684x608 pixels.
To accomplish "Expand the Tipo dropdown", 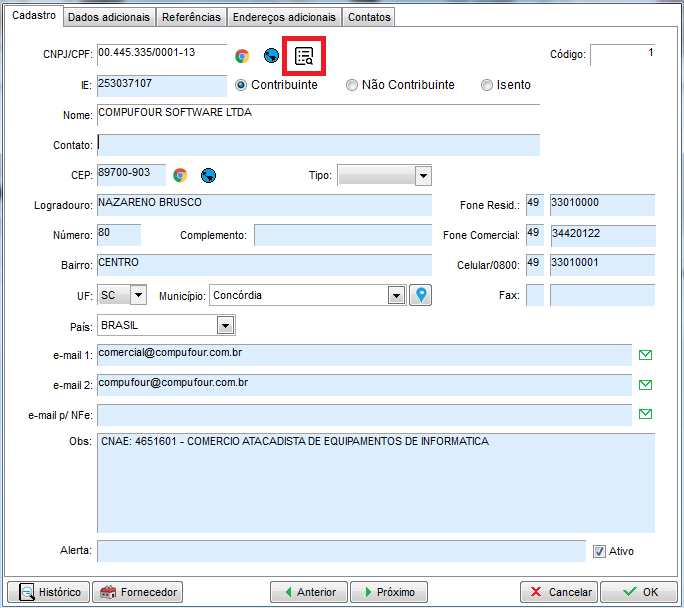I will [x=423, y=176].
